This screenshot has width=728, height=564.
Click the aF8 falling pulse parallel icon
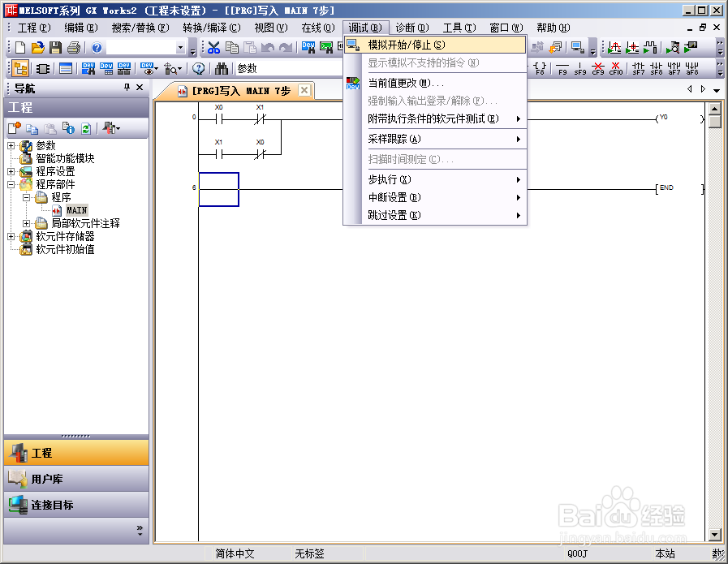point(691,69)
